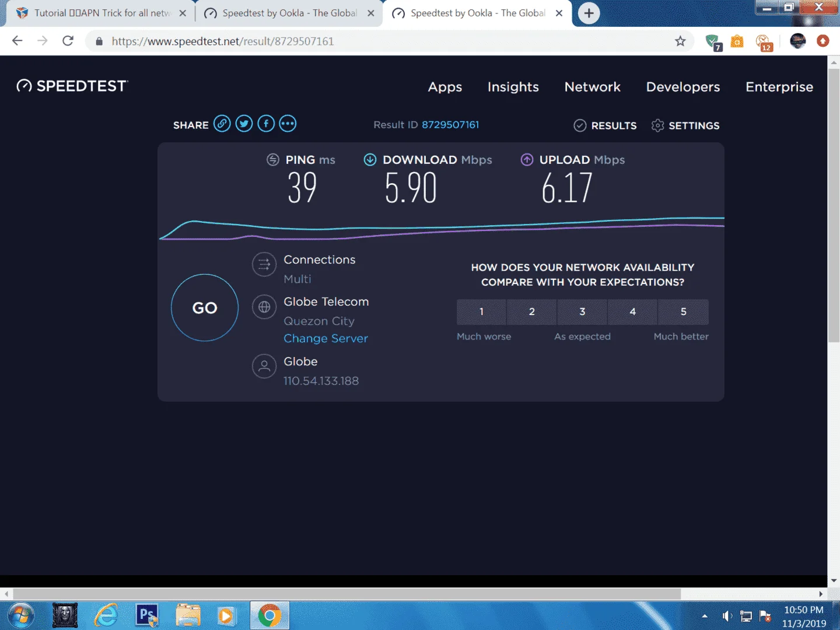Close the middle Speedtest tab
The image size is (840, 630).
pos(371,13)
